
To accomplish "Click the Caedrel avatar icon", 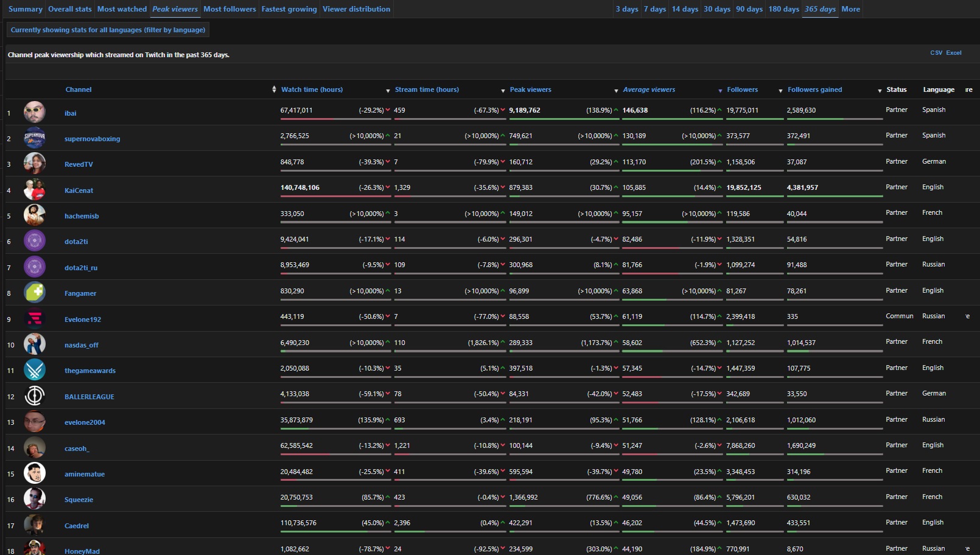I will [35, 525].
